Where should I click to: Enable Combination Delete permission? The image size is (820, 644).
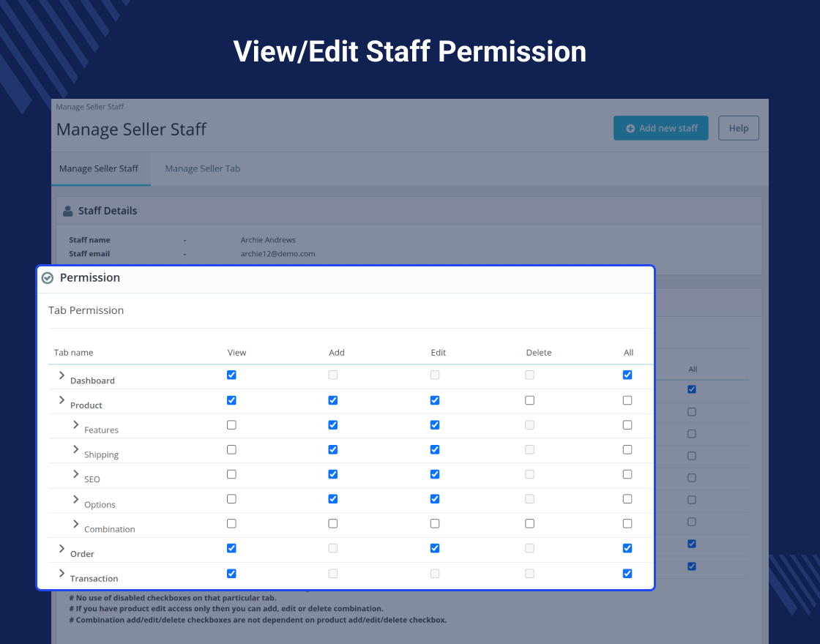(530, 523)
